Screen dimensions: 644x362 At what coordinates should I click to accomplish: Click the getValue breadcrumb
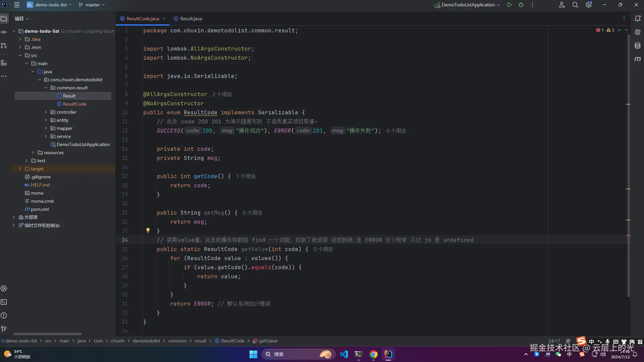[265, 341]
